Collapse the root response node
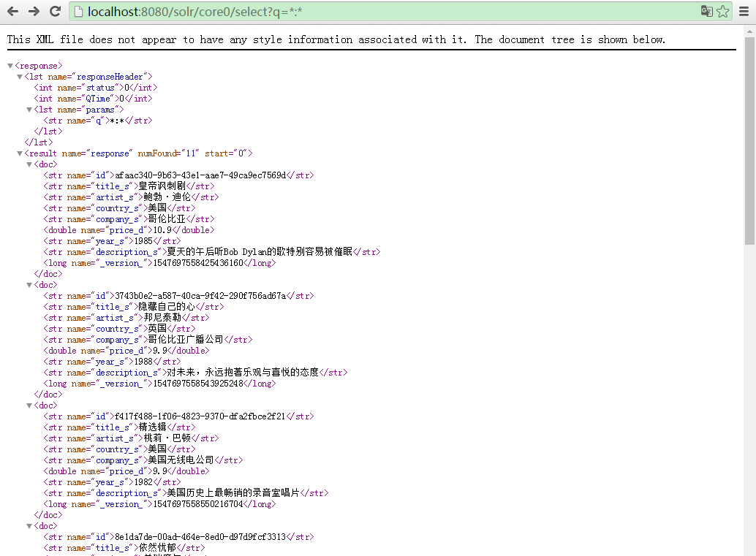The height and width of the screenshot is (556, 756). point(10,66)
